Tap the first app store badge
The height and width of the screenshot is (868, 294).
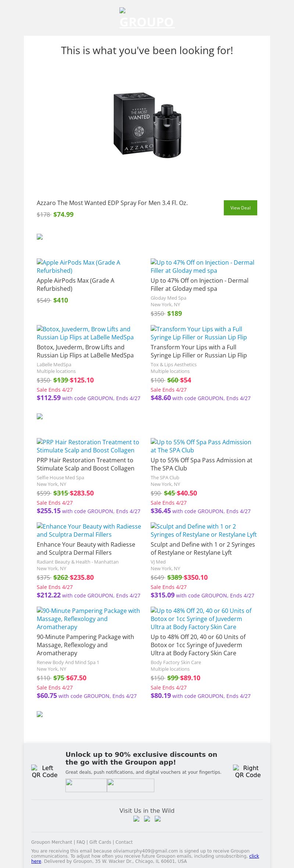[x=86, y=785]
